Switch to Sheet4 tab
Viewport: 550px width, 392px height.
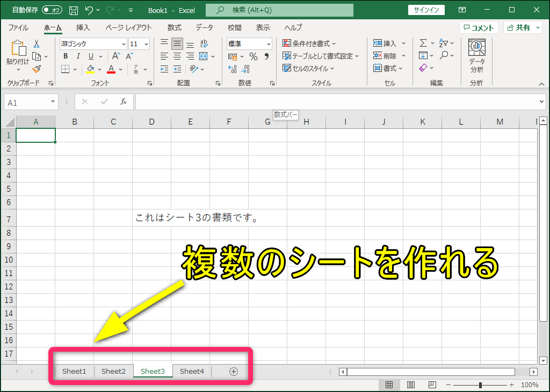point(192,371)
